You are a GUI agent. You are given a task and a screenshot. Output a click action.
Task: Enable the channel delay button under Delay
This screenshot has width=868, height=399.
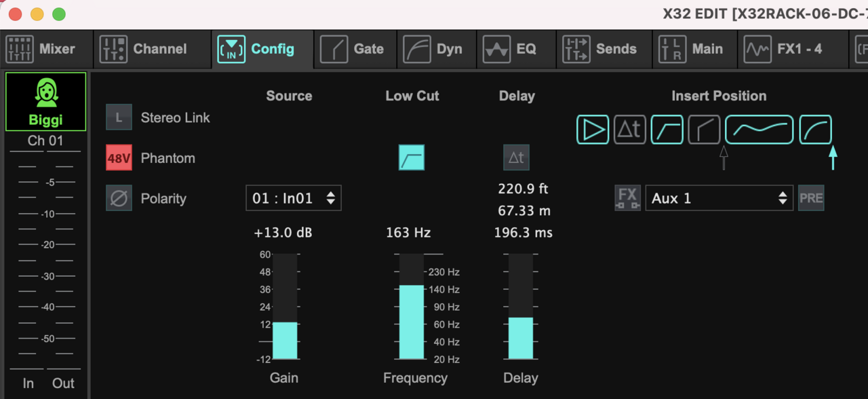point(516,157)
